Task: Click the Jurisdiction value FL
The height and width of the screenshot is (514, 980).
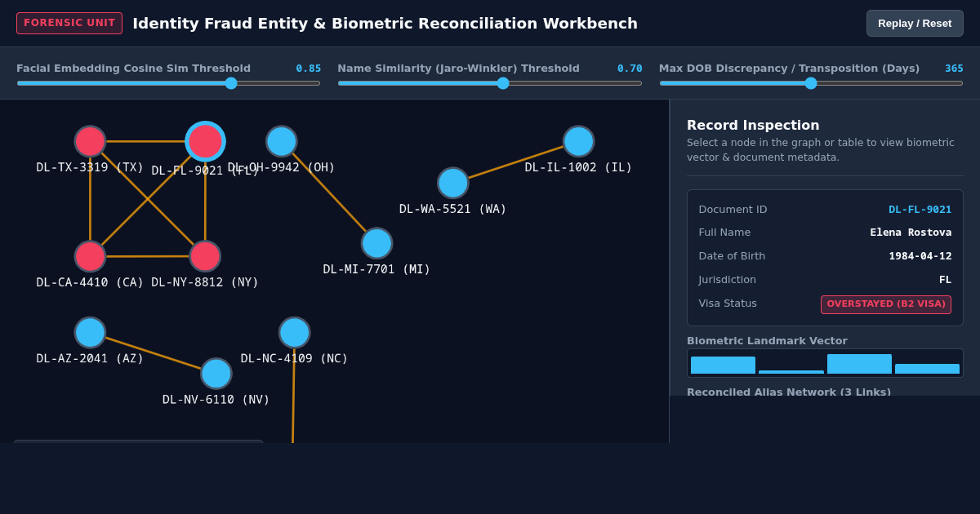Action: (945, 280)
